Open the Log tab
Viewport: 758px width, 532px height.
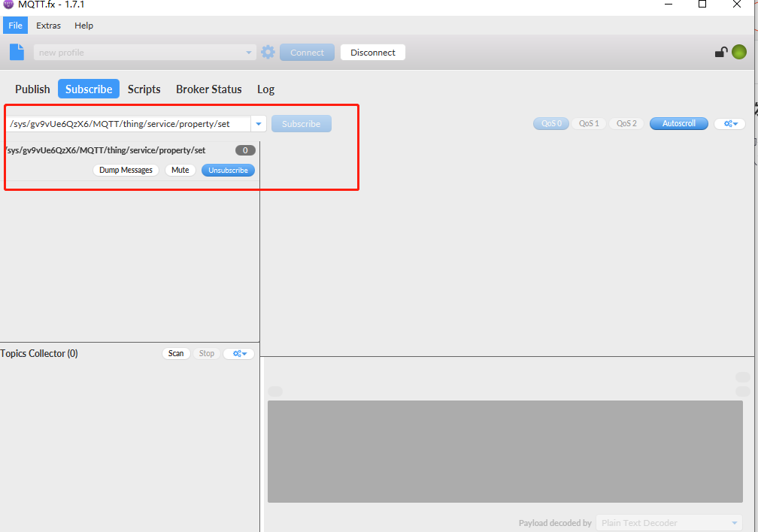[266, 89]
